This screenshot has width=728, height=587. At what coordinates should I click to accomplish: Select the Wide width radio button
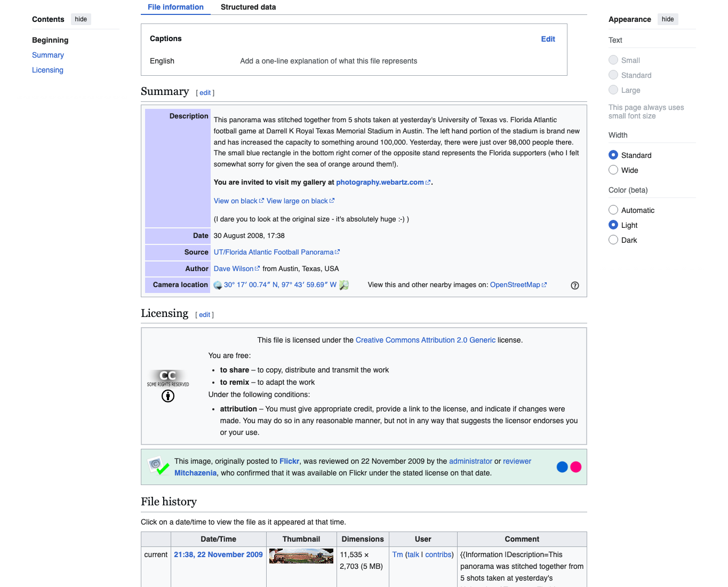point(613,170)
